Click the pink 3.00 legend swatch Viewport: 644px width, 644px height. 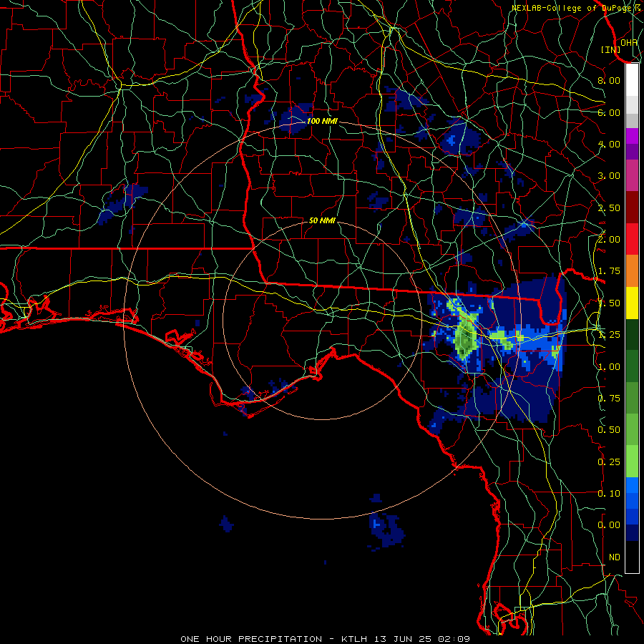pyautogui.click(x=632, y=175)
